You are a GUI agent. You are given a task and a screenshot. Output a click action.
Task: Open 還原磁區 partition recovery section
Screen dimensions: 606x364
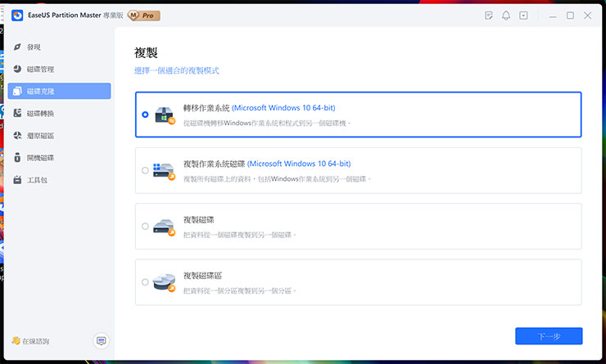pos(40,136)
